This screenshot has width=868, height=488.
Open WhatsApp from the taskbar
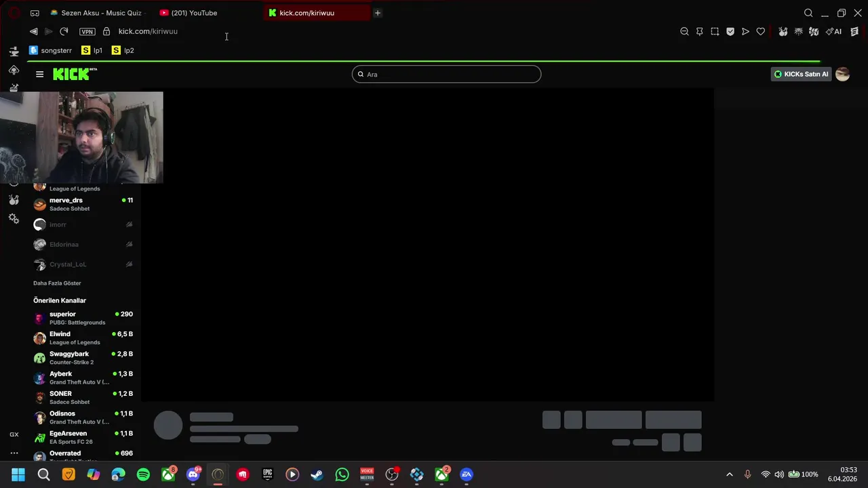[x=342, y=474]
